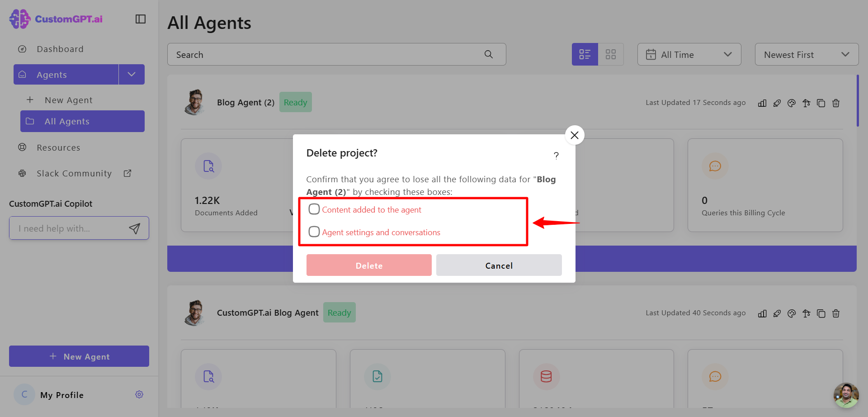Open Resources in the sidebar

tap(58, 147)
